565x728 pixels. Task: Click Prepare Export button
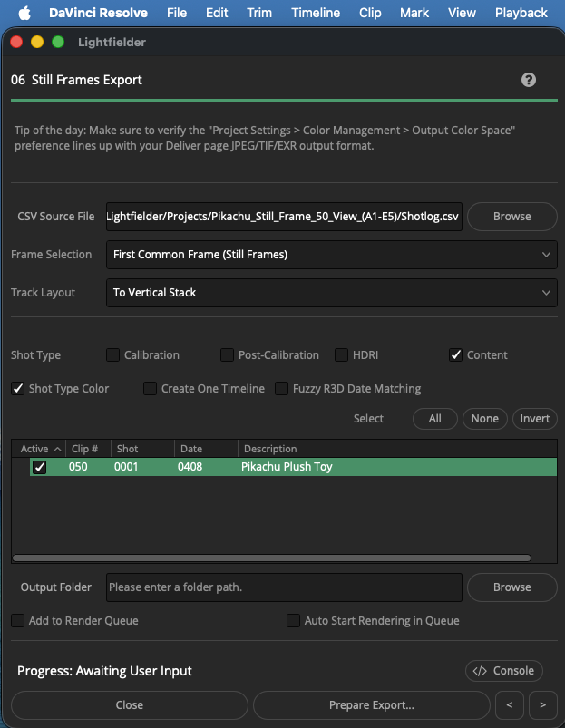point(372,705)
